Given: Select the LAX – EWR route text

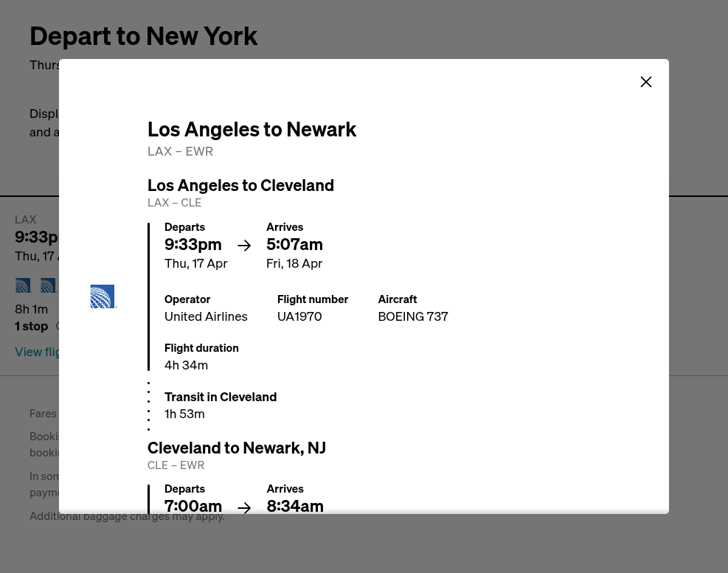Looking at the screenshot, I should (x=180, y=151).
